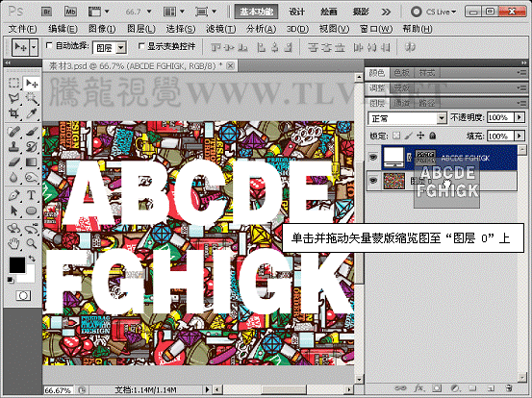Select the Eyedropper tool
Screen dimensions: 532x398
[32, 113]
